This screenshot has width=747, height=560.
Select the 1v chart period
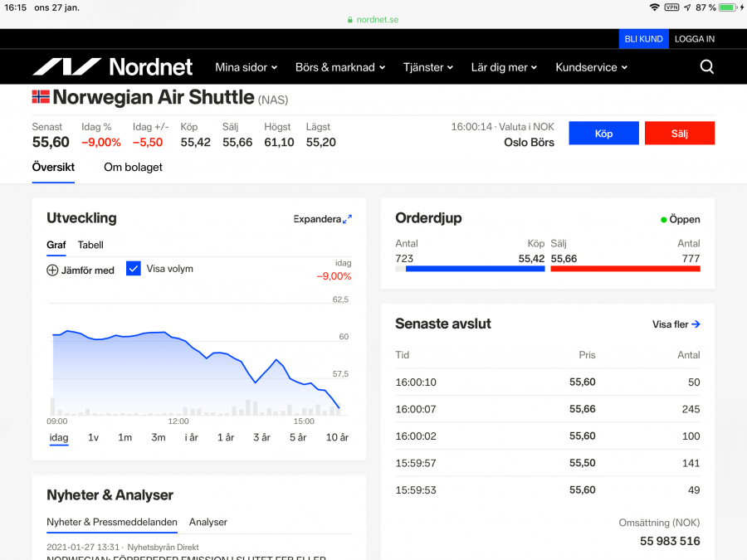93,437
